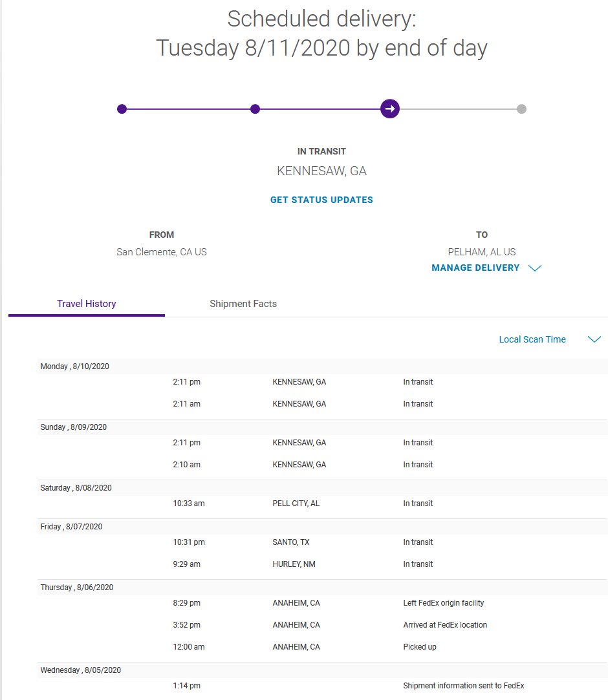
Task: Click the Scheduled delivery heading text
Action: pyautogui.click(x=321, y=19)
